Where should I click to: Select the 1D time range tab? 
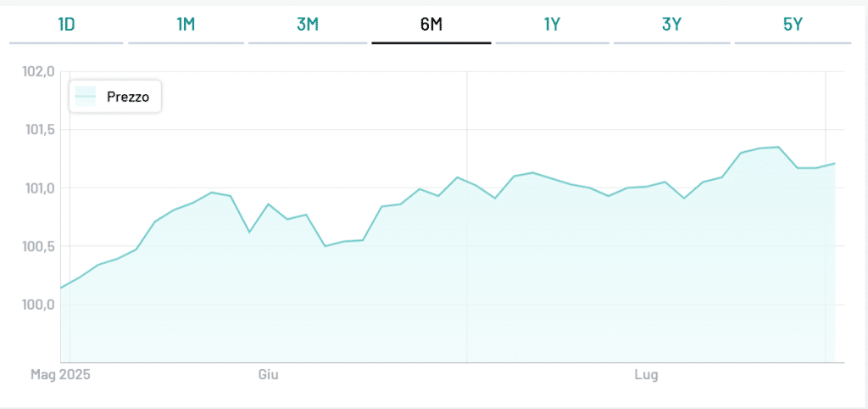pyautogui.click(x=66, y=25)
